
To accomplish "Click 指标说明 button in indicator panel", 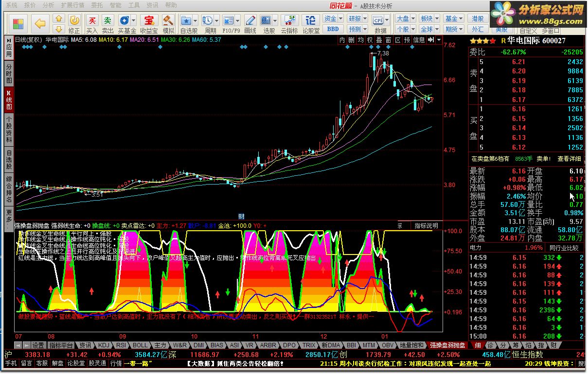I will pyautogui.click(x=427, y=226).
